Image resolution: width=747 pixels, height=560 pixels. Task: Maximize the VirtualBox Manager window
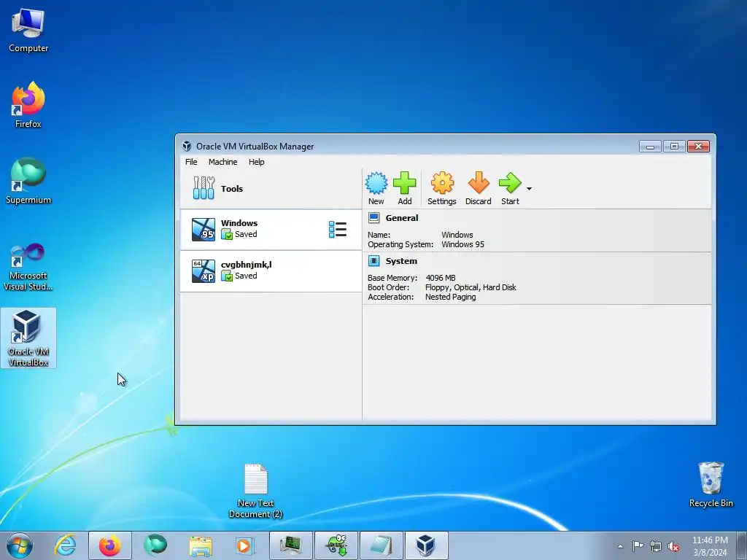click(674, 146)
